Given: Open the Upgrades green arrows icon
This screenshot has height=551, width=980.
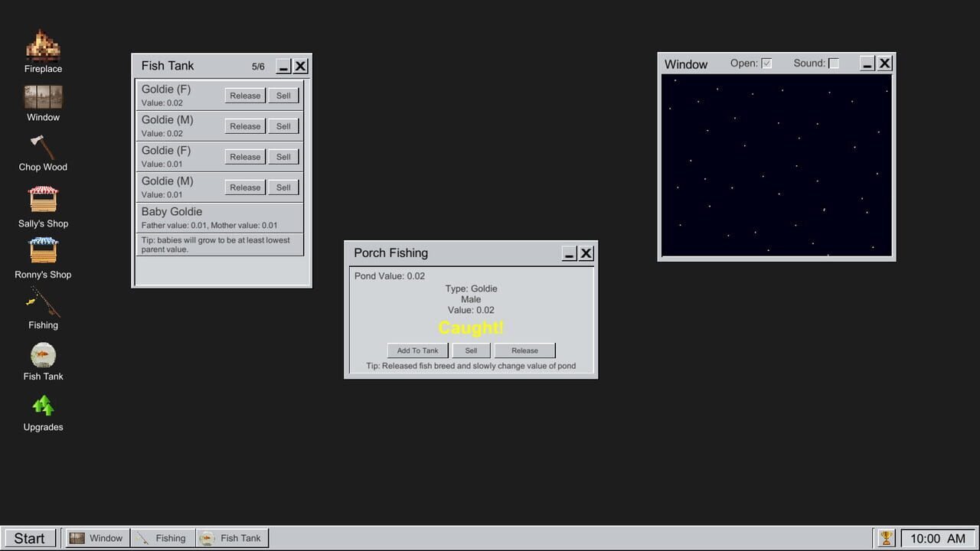Looking at the screenshot, I should click(43, 406).
